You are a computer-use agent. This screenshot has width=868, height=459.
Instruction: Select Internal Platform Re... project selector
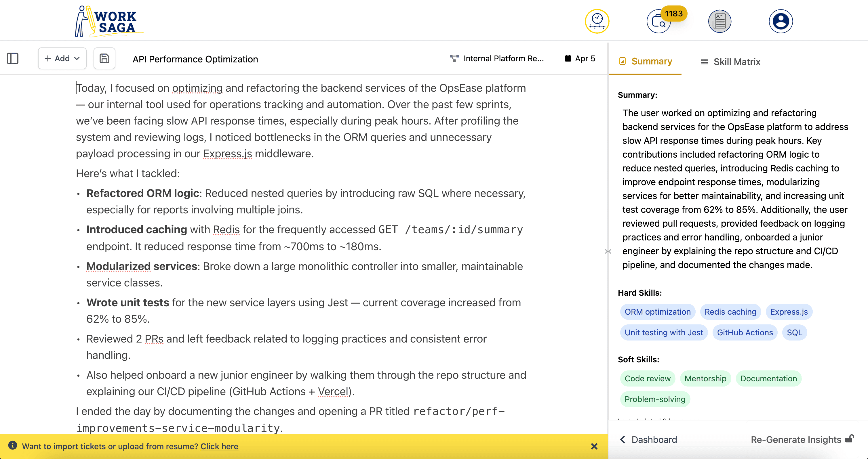[x=497, y=59]
